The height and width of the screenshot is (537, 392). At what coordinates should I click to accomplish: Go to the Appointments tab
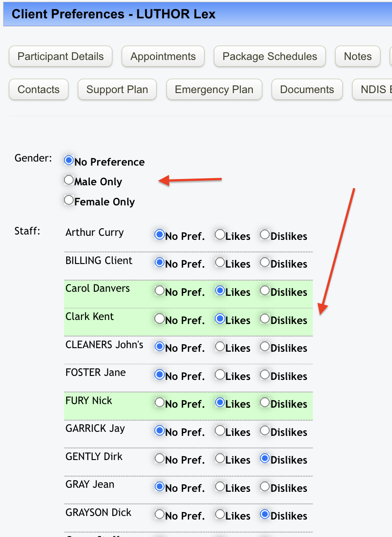[163, 56]
